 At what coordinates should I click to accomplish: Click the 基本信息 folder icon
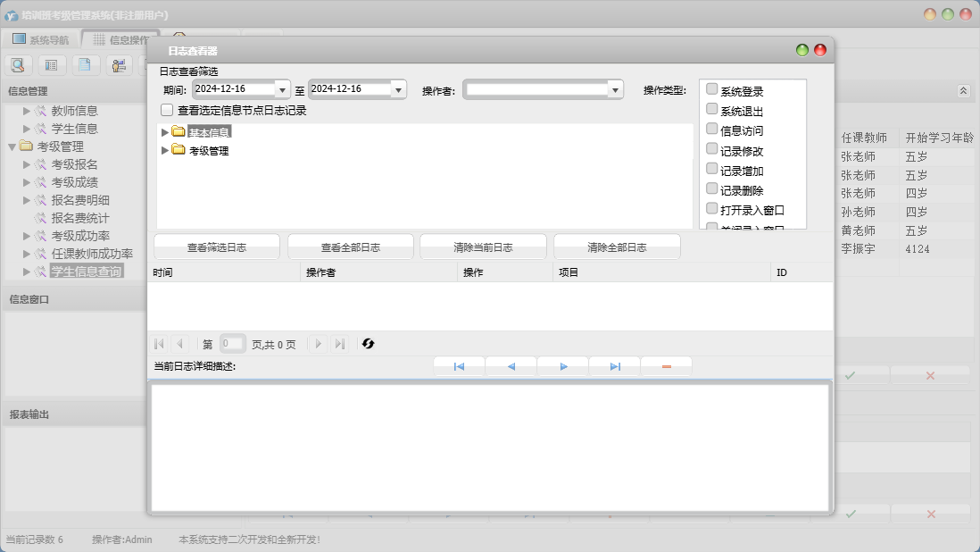pos(179,131)
